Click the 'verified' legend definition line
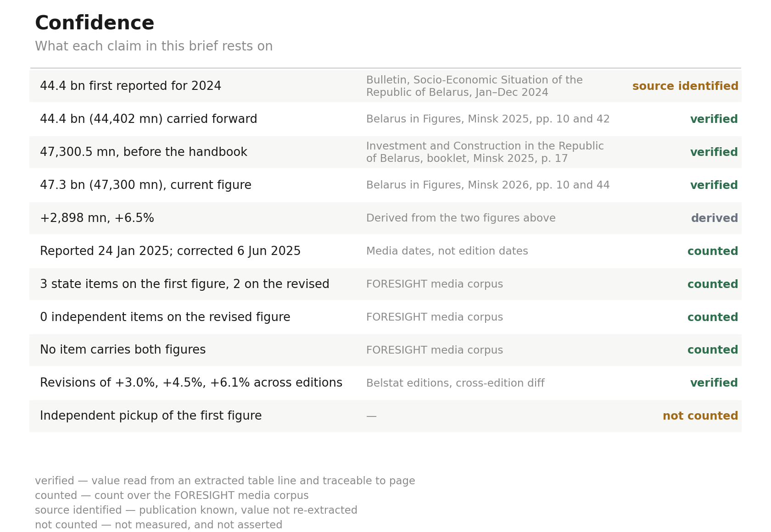The height and width of the screenshot is (532, 771). click(x=225, y=481)
